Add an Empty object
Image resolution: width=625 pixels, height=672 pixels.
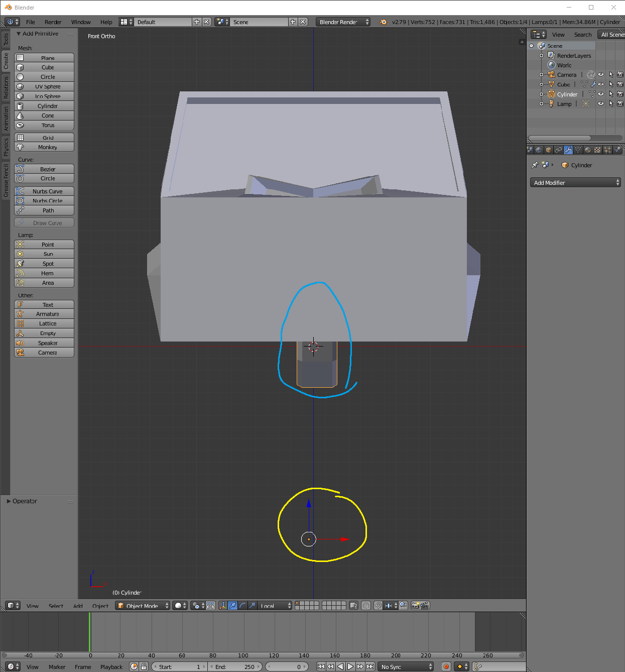(x=44, y=333)
